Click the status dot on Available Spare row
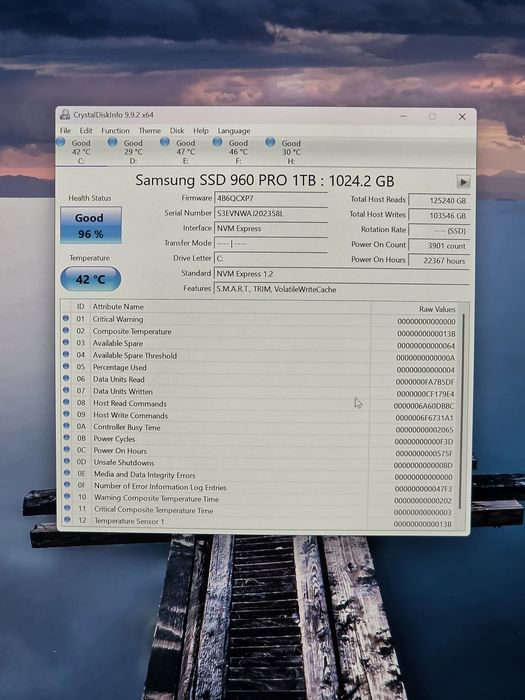The image size is (525, 700). tap(66, 342)
